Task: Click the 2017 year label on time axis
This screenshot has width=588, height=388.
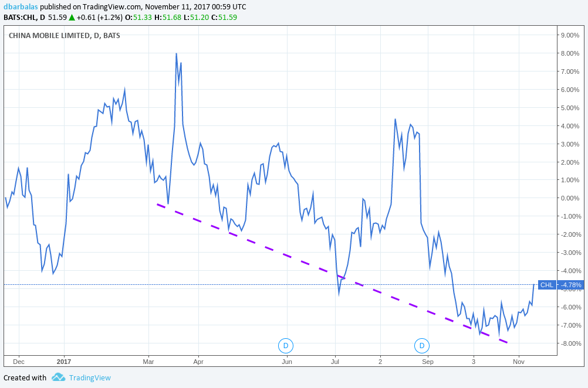Action: 64,362
